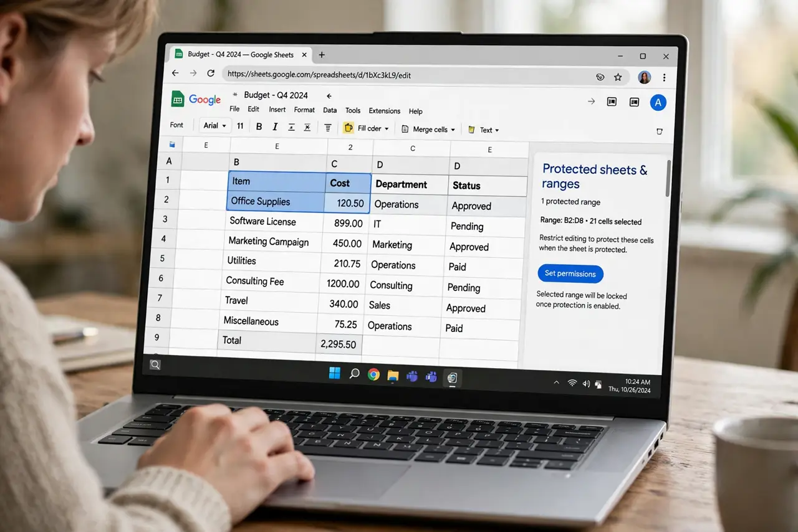Bookmark the page with the star icon
Screen dimensions: 798x532
[618, 77]
